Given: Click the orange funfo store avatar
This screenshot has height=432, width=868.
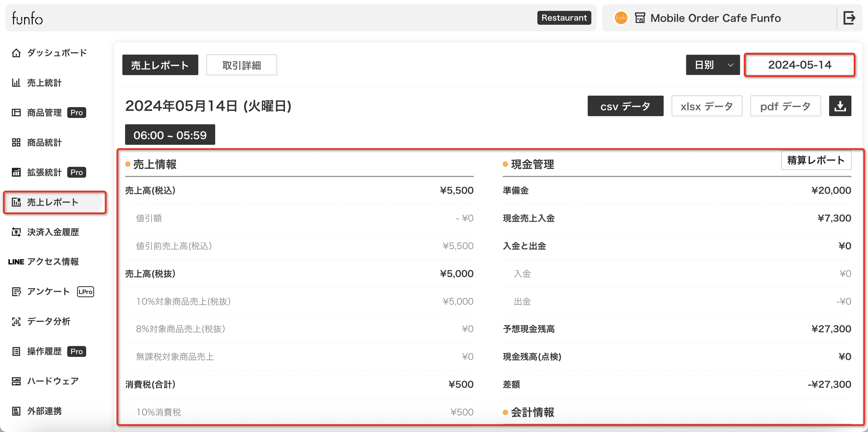Looking at the screenshot, I should click(x=621, y=18).
